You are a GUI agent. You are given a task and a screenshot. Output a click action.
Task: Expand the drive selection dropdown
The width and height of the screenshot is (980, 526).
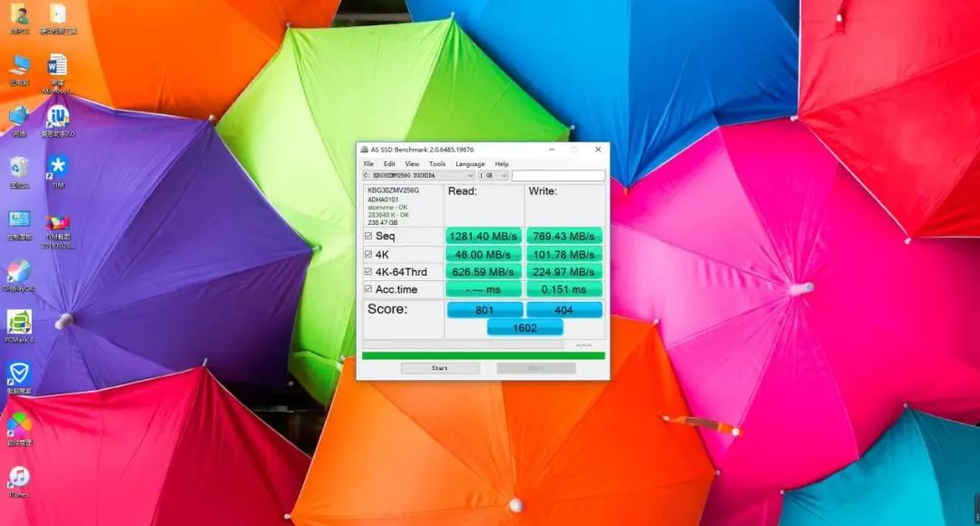470,176
